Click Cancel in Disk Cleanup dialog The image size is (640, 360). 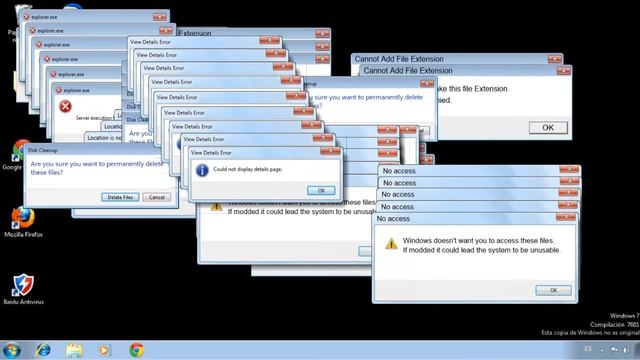(x=157, y=197)
